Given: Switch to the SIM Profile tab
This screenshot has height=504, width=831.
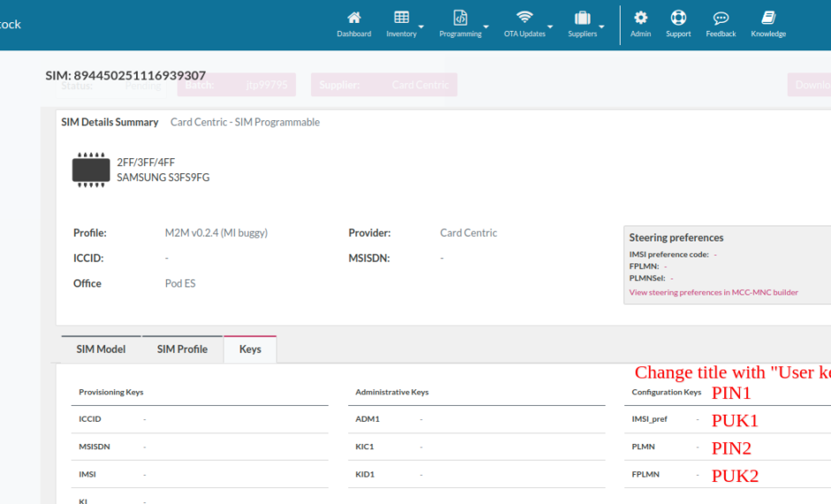Looking at the screenshot, I should (182, 349).
